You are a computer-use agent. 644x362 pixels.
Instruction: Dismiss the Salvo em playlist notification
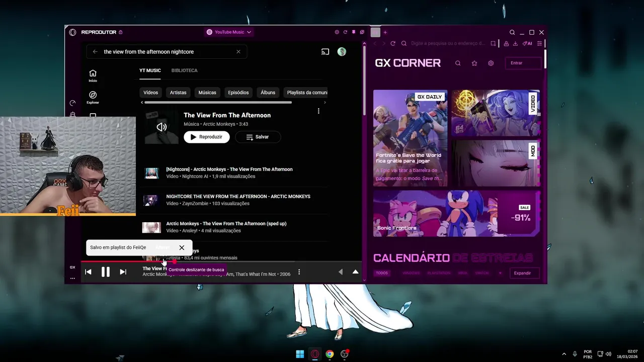[x=182, y=247]
